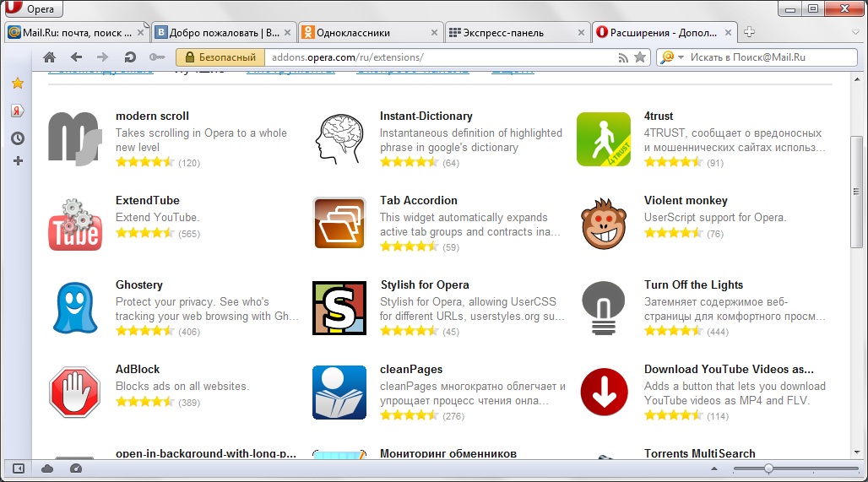Open the password wand key icon
The height and width of the screenshot is (482, 868).
pyautogui.click(x=157, y=57)
